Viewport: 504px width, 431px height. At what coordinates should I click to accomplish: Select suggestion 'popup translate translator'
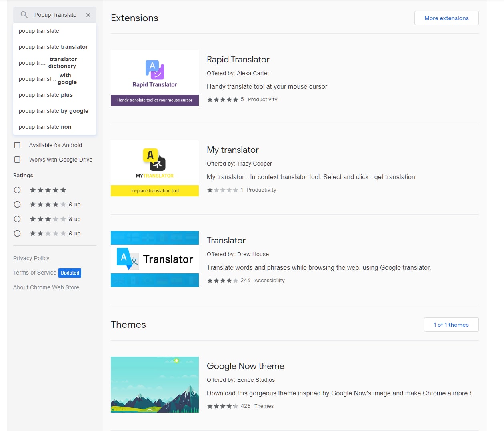55,47
